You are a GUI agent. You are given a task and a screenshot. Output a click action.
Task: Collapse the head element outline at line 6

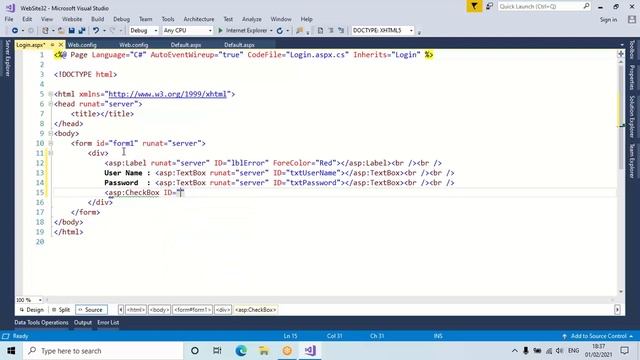51,104
